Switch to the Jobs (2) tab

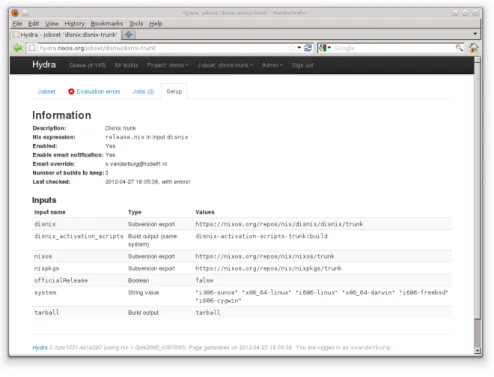pyautogui.click(x=143, y=92)
